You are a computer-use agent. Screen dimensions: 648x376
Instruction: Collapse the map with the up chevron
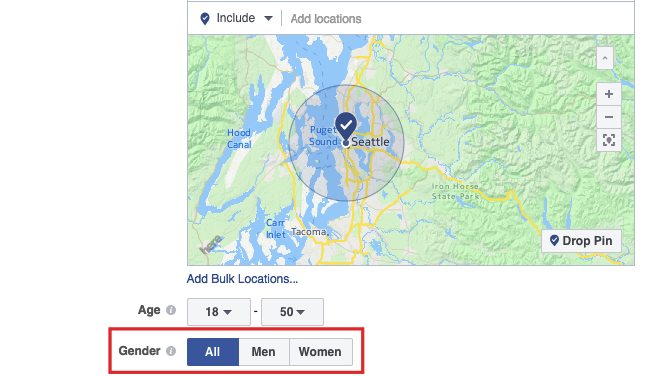pos(605,58)
